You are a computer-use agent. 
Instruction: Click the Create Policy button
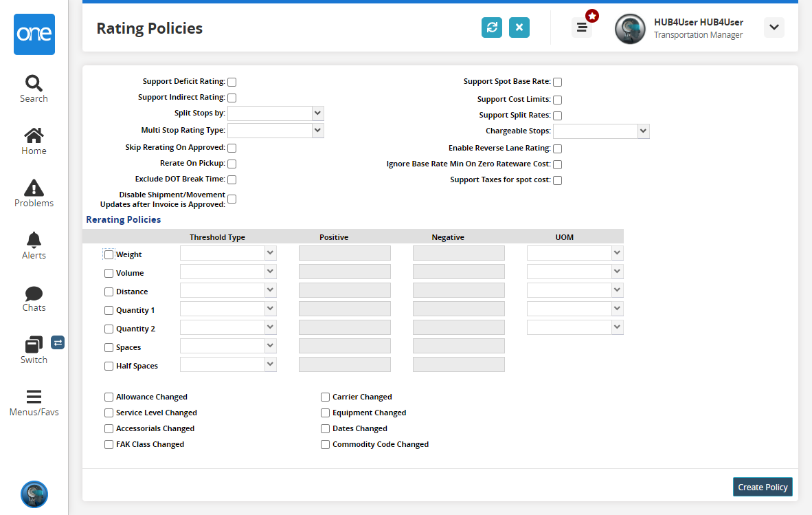coord(762,487)
